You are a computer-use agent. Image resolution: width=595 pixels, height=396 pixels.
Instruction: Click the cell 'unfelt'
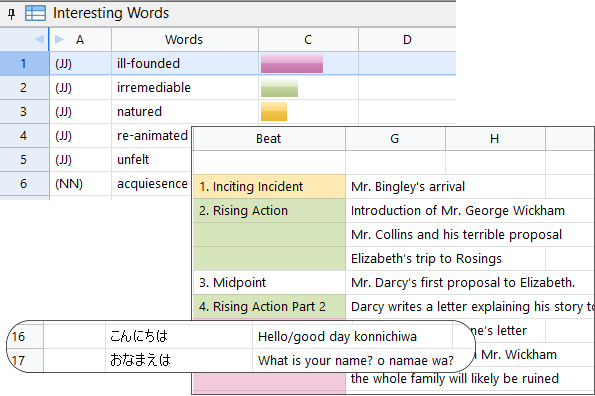(x=152, y=159)
